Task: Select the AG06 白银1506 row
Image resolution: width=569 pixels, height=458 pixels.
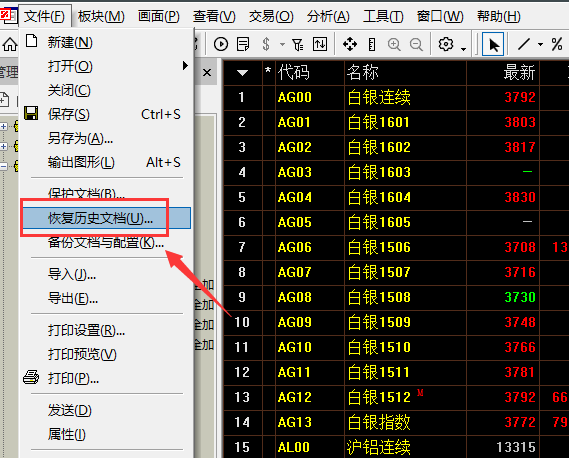Action: (396, 247)
